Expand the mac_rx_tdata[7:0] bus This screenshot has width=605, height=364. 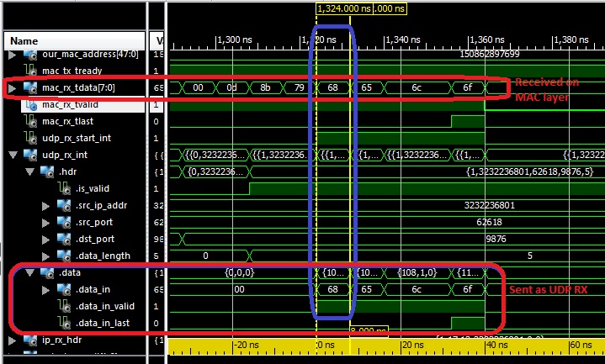[x=12, y=87]
